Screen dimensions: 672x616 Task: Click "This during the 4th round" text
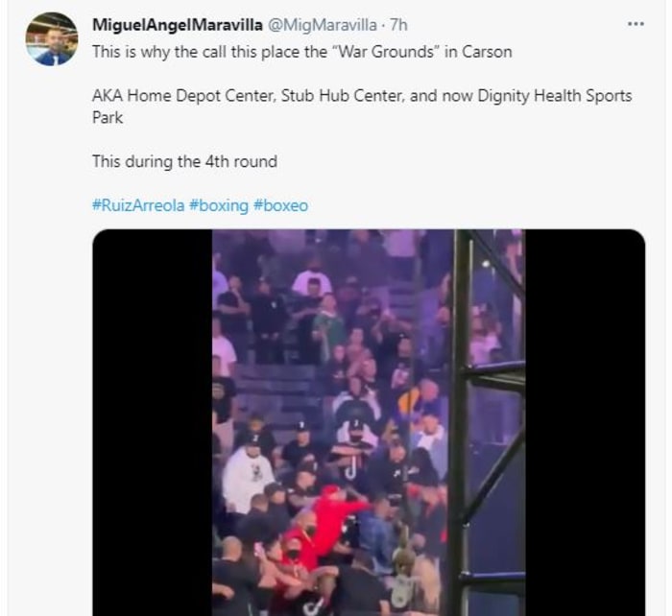[x=184, y=161]
